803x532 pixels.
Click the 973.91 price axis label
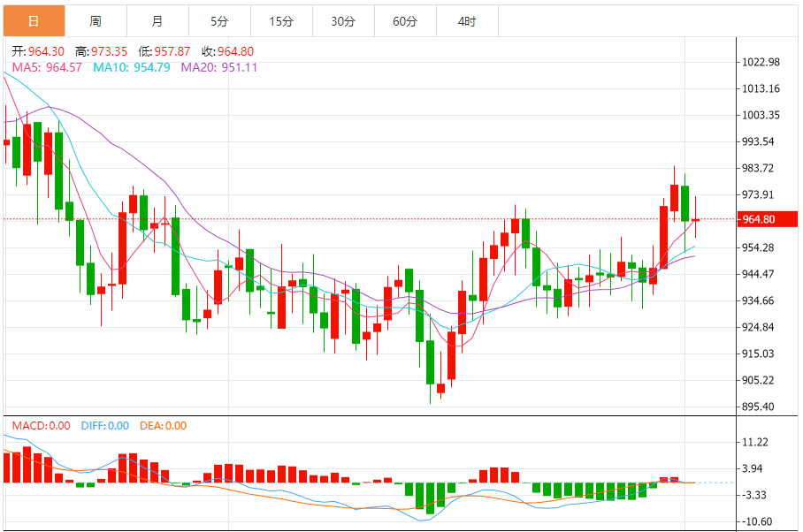759,194
